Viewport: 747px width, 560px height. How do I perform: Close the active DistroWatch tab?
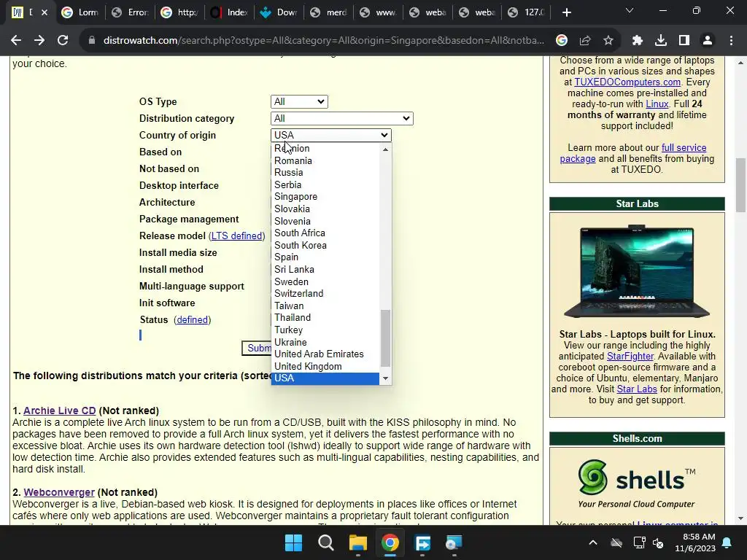pyautogui.click(x=44, y=12)
